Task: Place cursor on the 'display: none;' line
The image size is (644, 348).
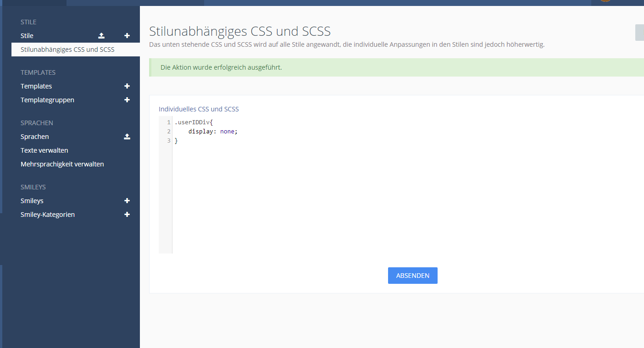Action: 213,132
